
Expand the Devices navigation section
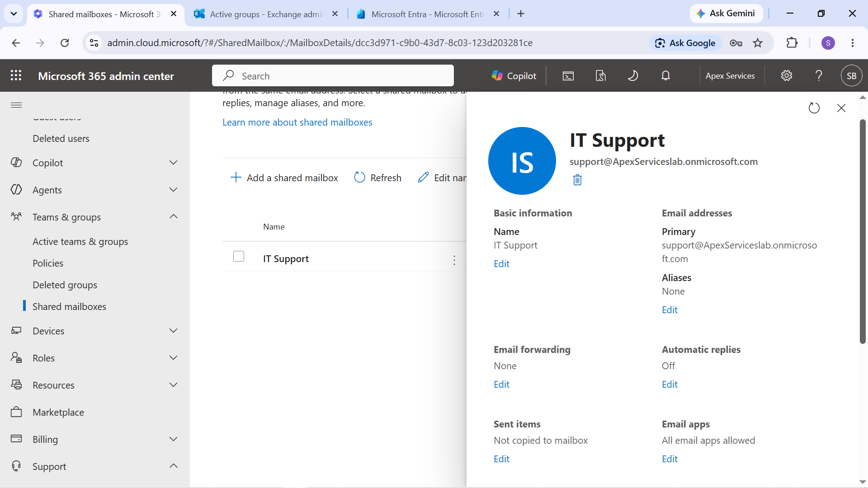[x=173, y=331]
